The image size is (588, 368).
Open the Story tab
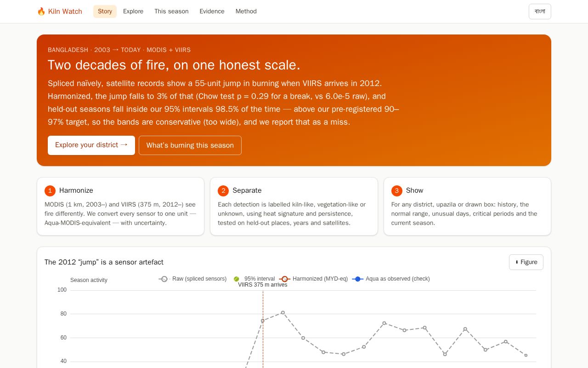click(105, 11)
